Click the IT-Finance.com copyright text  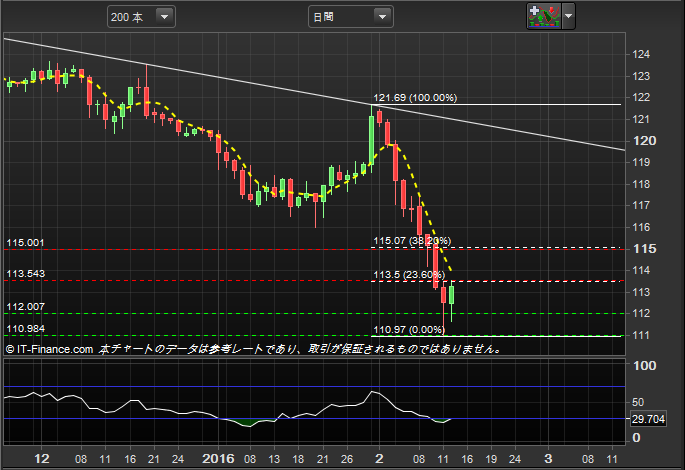(49, 349)
